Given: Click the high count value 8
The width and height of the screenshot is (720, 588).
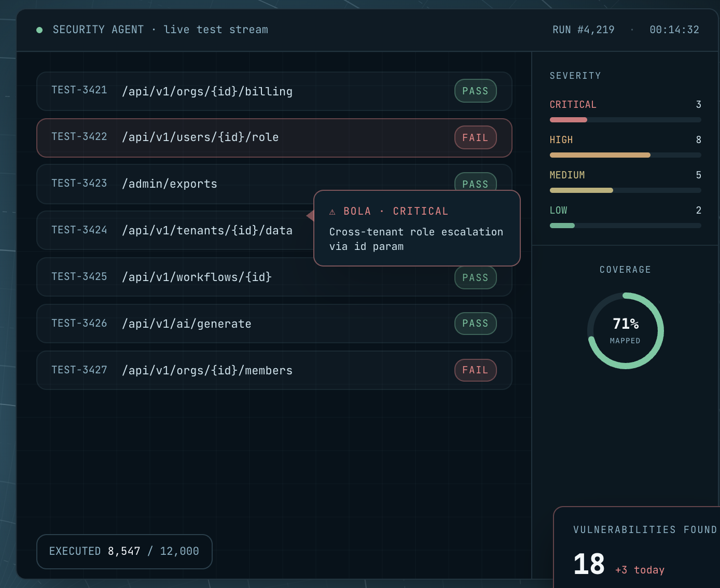Looking at the screenshot, I should (699, 140).
